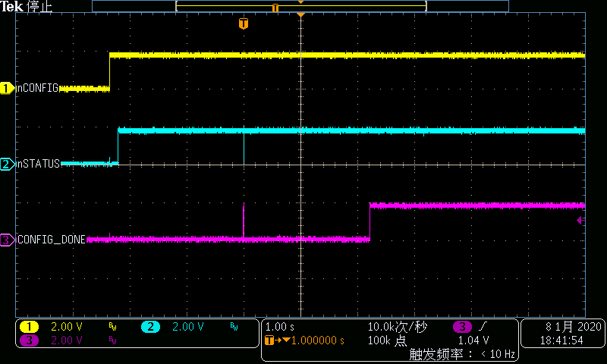Click the channel 1 ground marker
607x364 pixels.
point(7,88)
